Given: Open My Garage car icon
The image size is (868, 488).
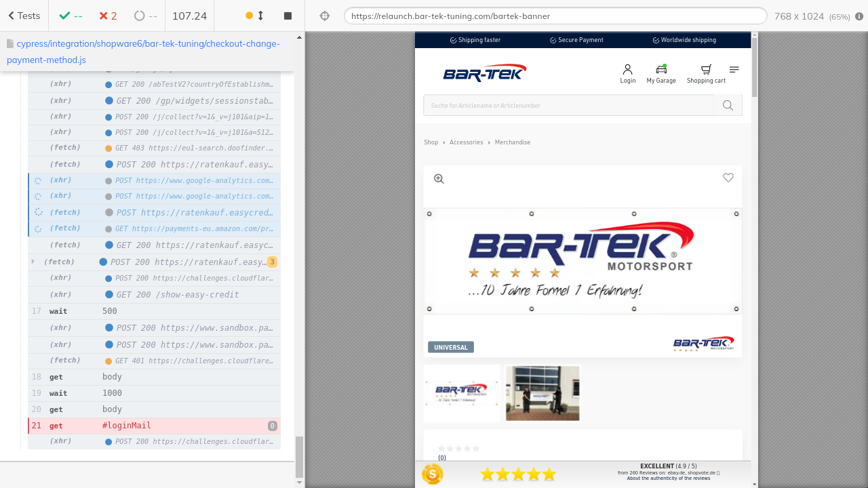Looking at the screenshot, I should pyautogui.click(x=661, y=73).
